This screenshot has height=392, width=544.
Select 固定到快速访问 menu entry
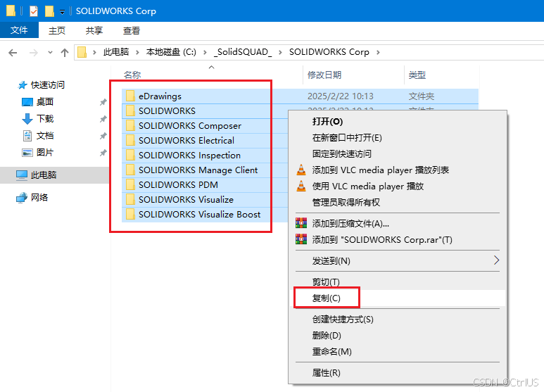pyautogui.click(x=397, y=153)
